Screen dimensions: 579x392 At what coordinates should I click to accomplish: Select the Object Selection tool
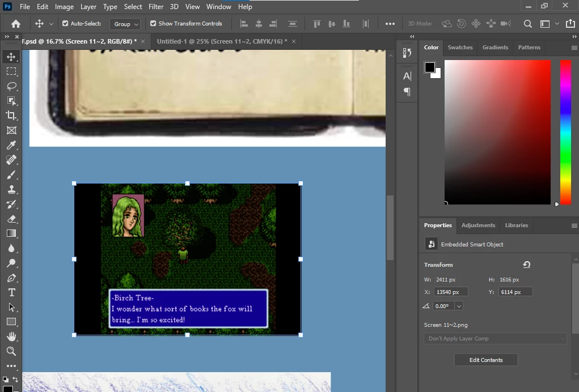11,101
